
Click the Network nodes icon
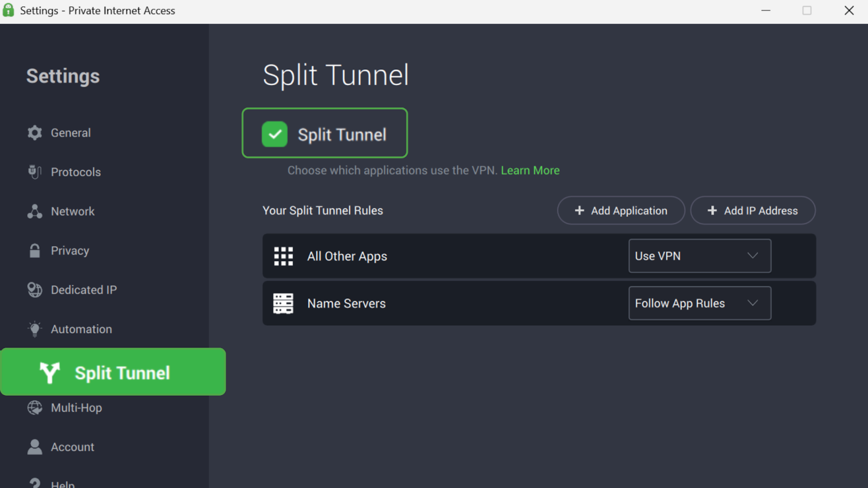coord(35,211)
